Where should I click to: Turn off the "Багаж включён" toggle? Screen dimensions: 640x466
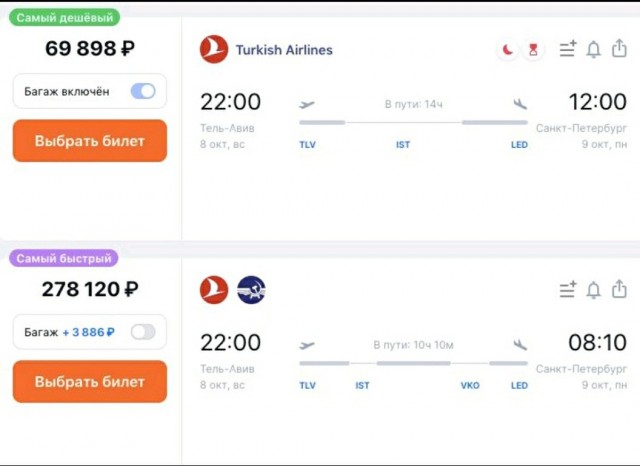click(x=143, y=92)
